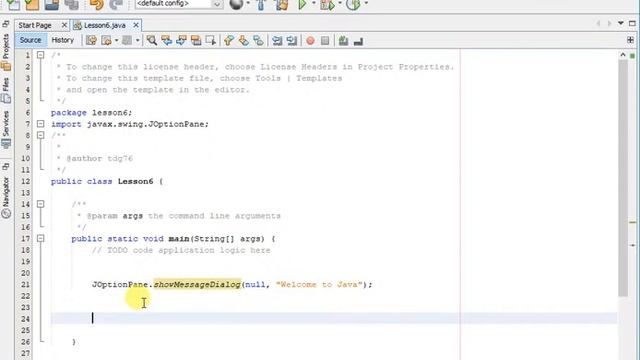Click the New File toolbar icon
The width and height of the screenshot is (640, 360).
(13, 5)
